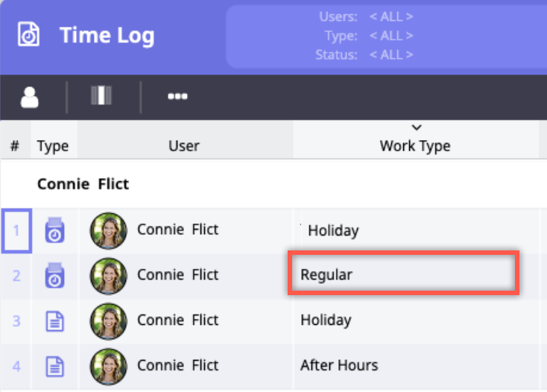Click the user filter icon in toolbar
Screen dimensions: 547x392
click(x=30, y=97)
